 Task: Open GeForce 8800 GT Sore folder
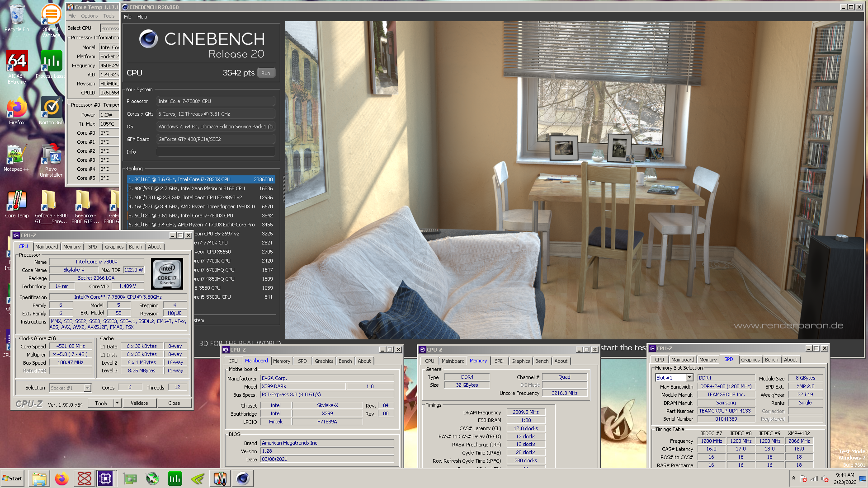click(x=51, y=207)
